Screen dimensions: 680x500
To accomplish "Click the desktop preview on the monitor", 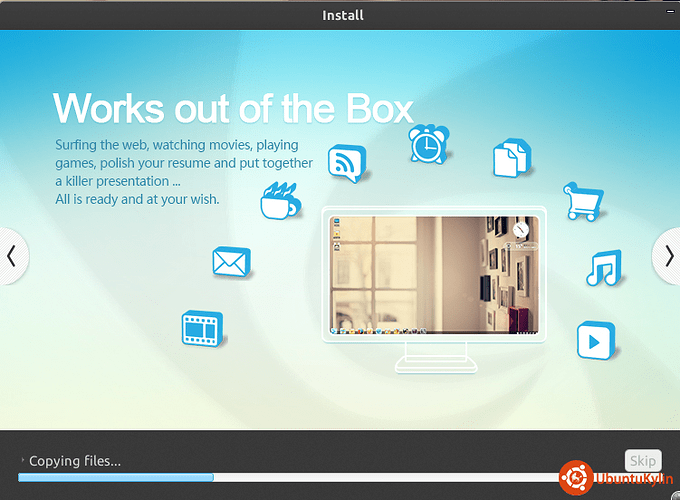I will click(x=432, y=274).
